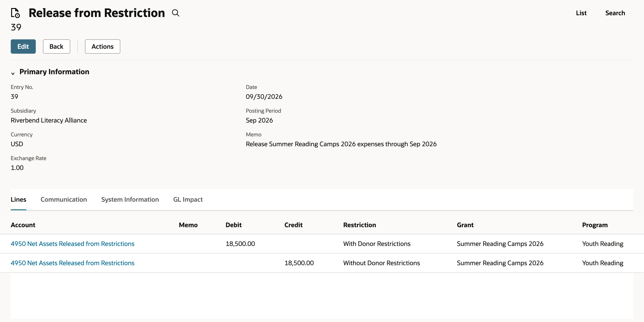Click the Debit column header
The height and width of the screenshot is (322, 644).
click(233, 225)
